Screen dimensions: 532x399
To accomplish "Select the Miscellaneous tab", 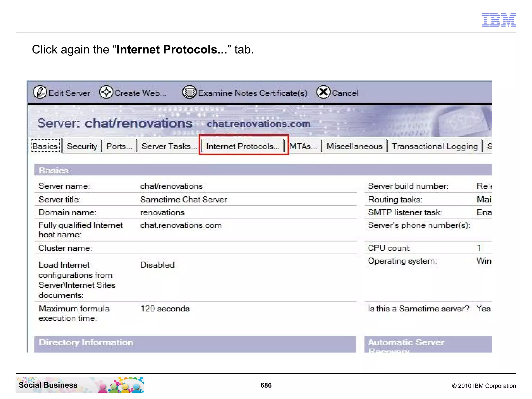I will [355, 146].
